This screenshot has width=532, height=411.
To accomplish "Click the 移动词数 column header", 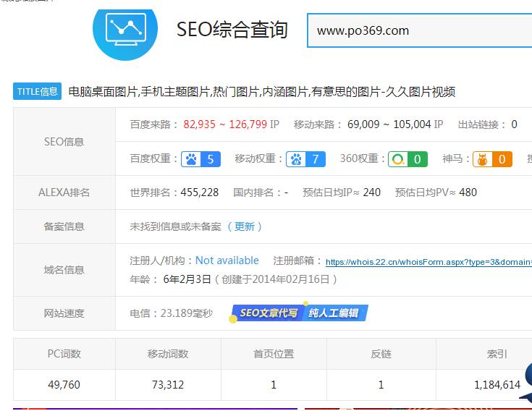I will (x=168, y=354).
